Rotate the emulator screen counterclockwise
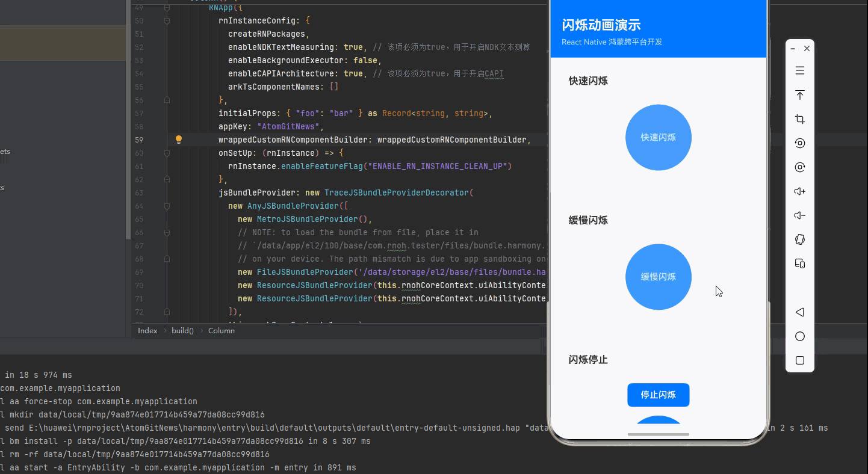This screenshot has height=474, width=868. tap(800, 143)
